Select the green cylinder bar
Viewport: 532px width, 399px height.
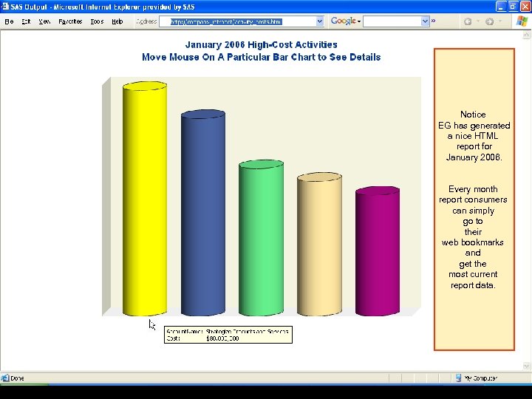point(262,237)
